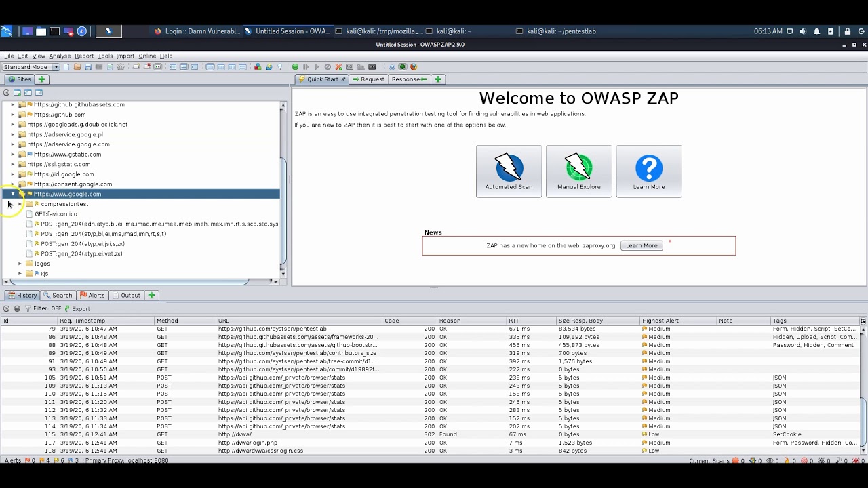Click the blue flag alerts count in status bar
This screenshot has width=868, height=488.
click(x=75, y=461)
